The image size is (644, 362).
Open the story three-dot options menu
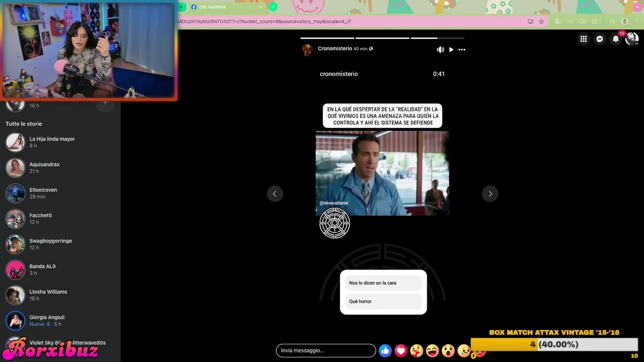[462, 49]
